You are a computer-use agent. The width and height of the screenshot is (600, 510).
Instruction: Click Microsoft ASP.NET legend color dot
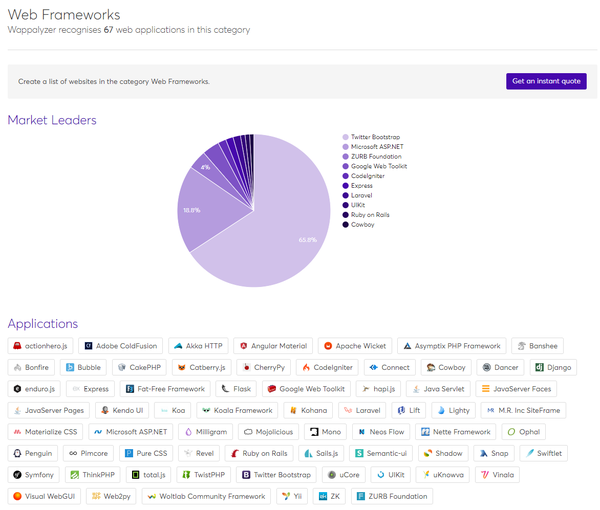(346, 147)
